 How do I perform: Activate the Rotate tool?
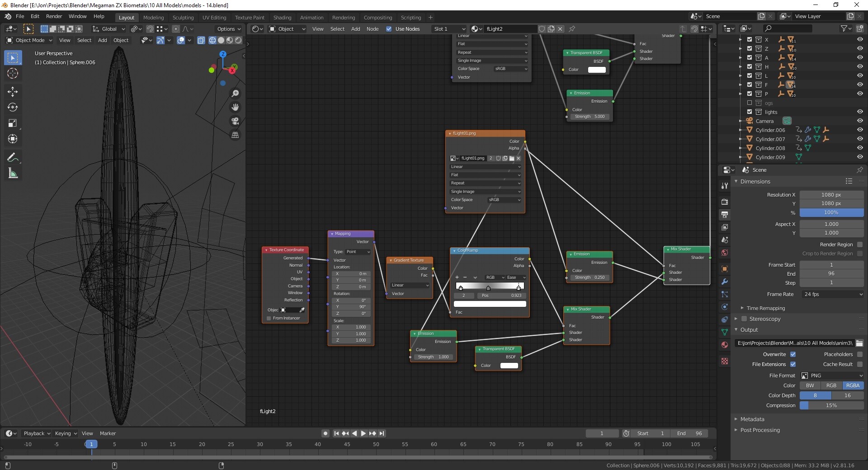[x=13, y=108]
